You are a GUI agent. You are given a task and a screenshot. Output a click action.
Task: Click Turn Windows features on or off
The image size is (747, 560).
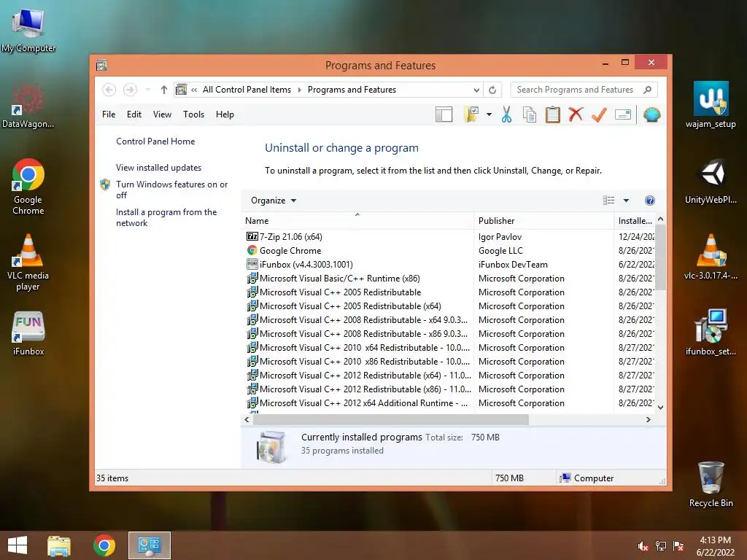coord(171,190)
